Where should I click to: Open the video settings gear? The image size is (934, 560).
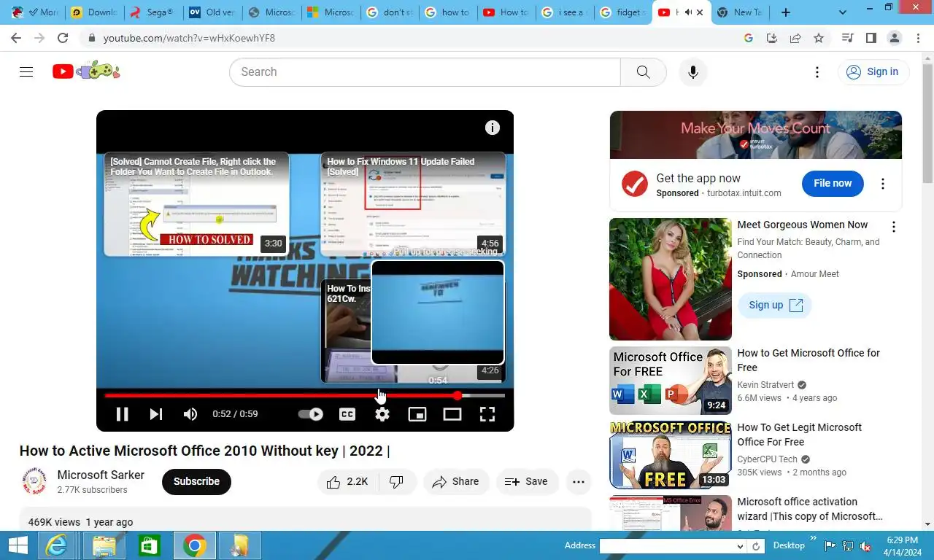[382, 414]
